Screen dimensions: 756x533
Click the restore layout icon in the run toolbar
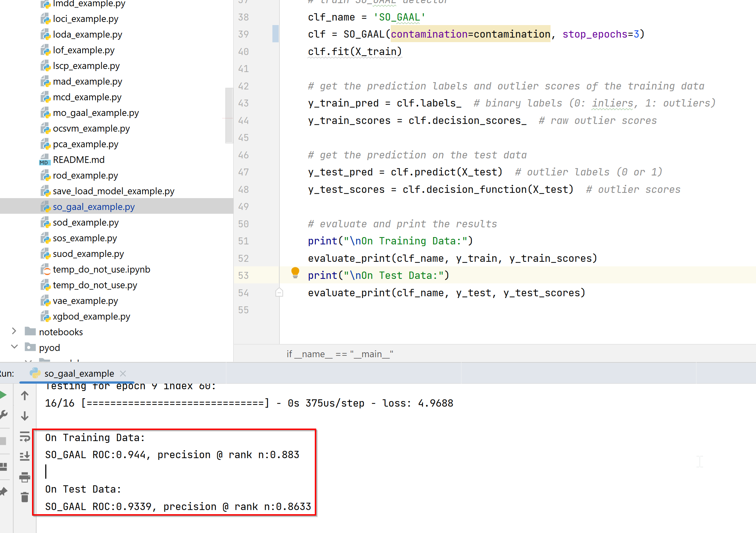(x=4, y=467)
